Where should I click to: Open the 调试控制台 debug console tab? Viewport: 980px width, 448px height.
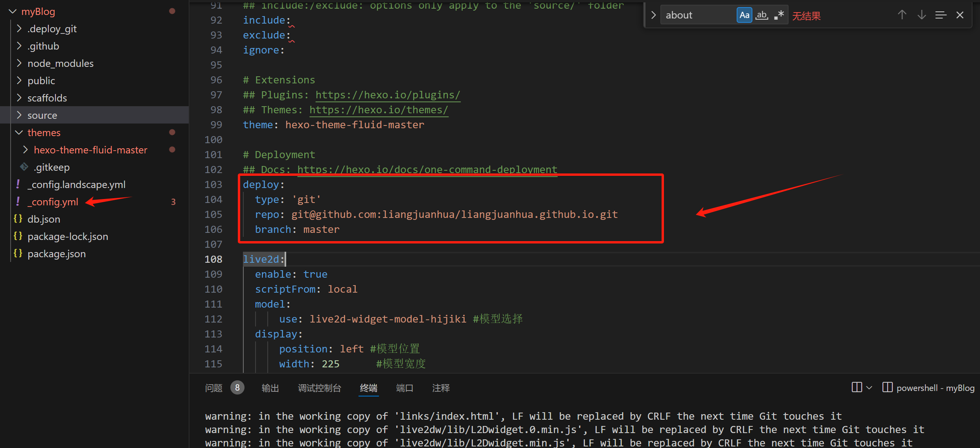click(319, 388)
